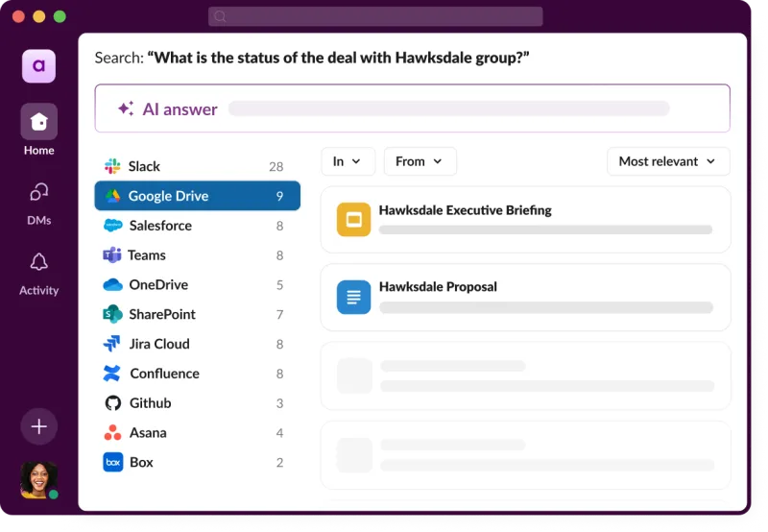Switch to Asana results

pos(197,432)
